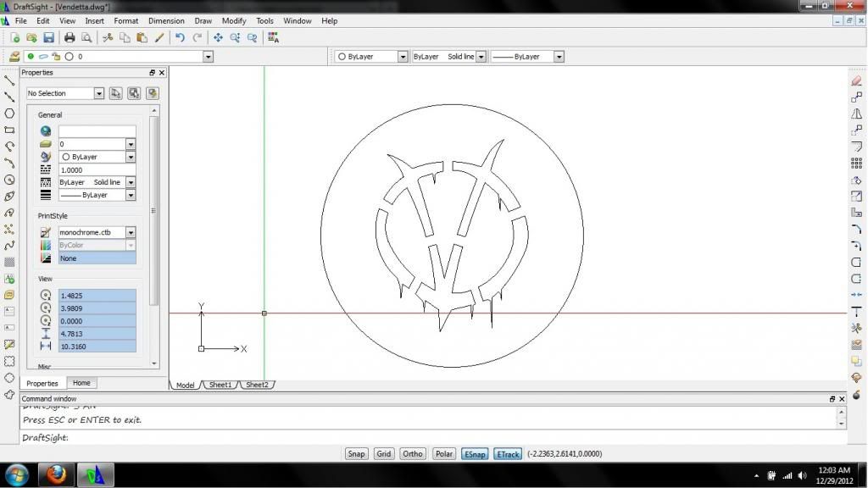This screenshot has height=488, width=868.
Task: Click the Paste clipboard icon
Action: click(x=142, y=37)
